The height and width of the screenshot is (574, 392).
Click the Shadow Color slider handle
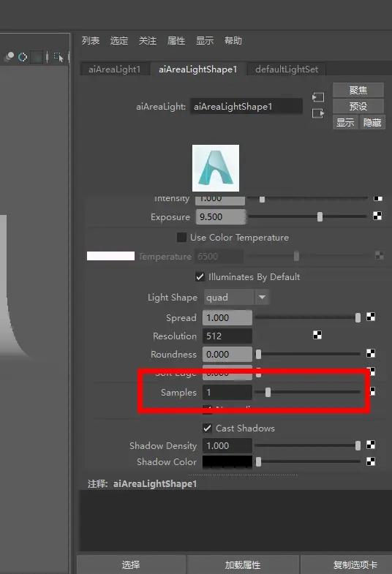coord(258,461)
